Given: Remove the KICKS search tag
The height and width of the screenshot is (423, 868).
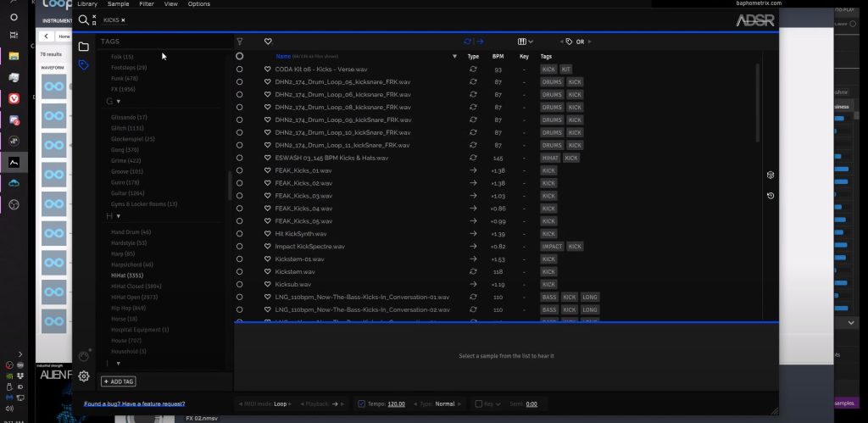Looking at the screenshot, I should [x=123, y=20].
